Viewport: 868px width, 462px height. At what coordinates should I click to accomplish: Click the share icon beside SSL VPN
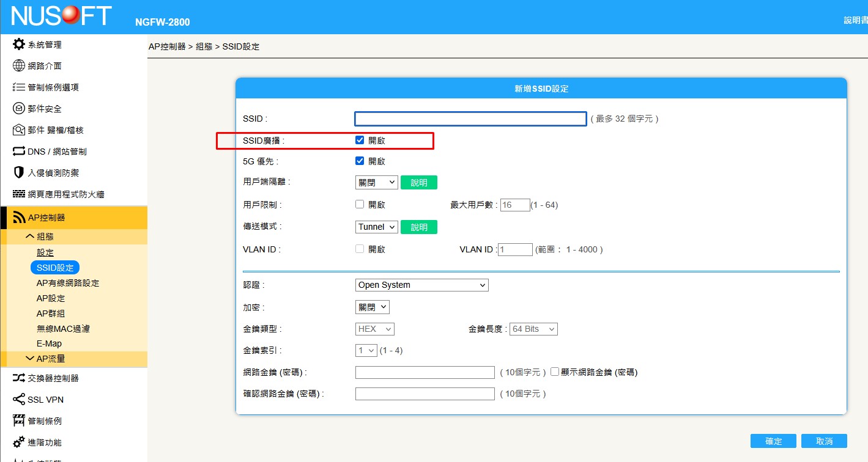[18, 400]
